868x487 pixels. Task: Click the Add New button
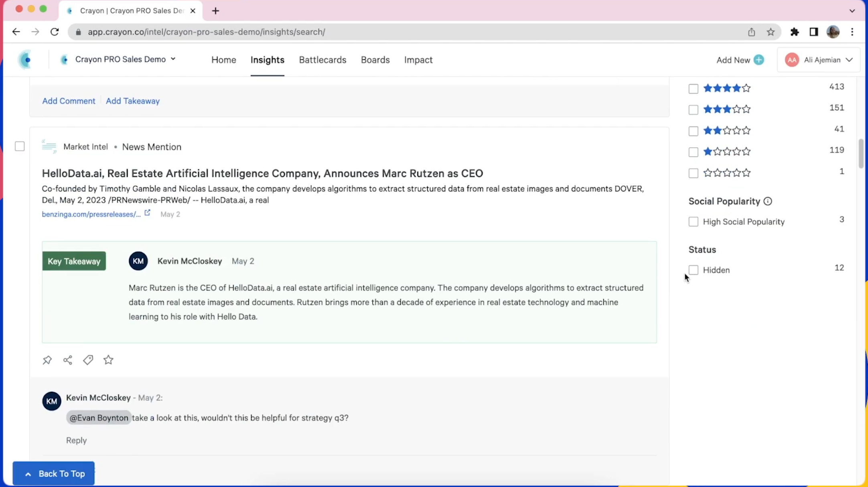pos(740,60)
